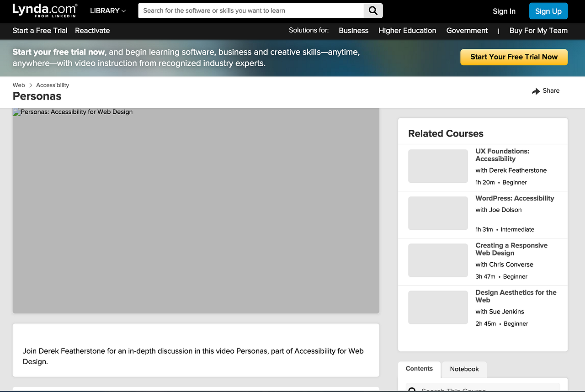
Task: Click the Sign In link
Action: 504,11
